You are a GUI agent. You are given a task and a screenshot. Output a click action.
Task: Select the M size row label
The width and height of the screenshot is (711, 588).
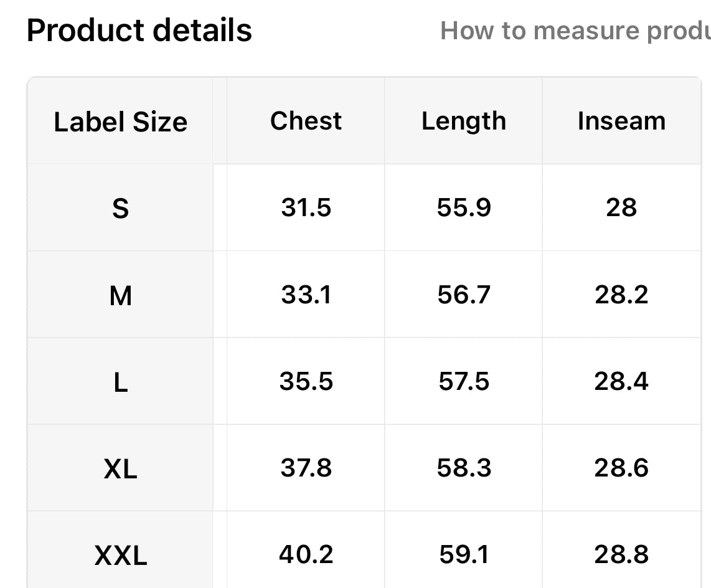tap(120, 295)
